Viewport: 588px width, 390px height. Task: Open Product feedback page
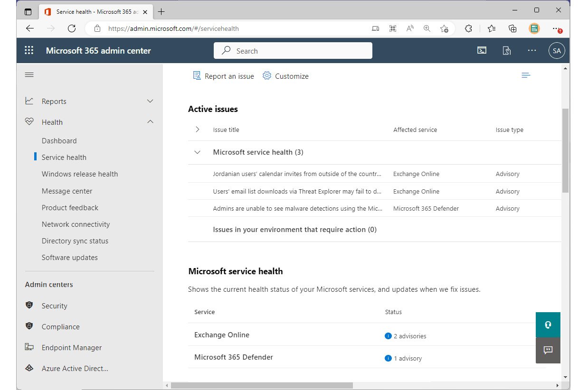pyautogui.click(x=70, y=207)
